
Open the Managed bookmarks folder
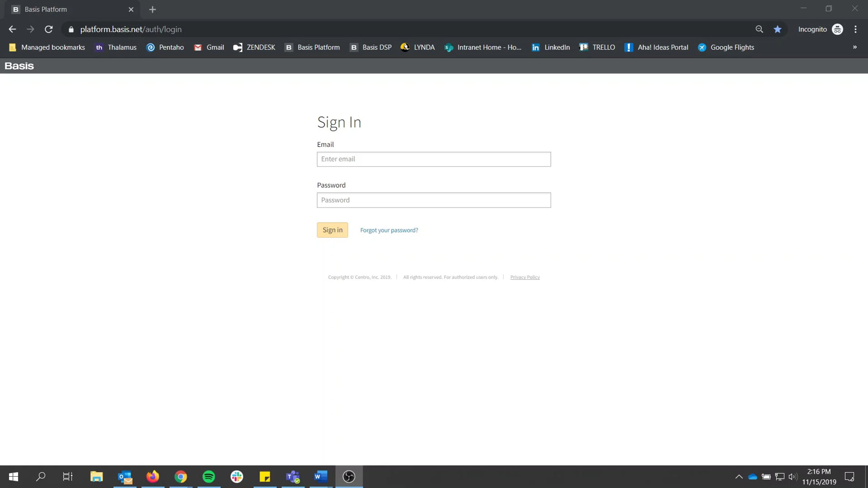[47, 47]
